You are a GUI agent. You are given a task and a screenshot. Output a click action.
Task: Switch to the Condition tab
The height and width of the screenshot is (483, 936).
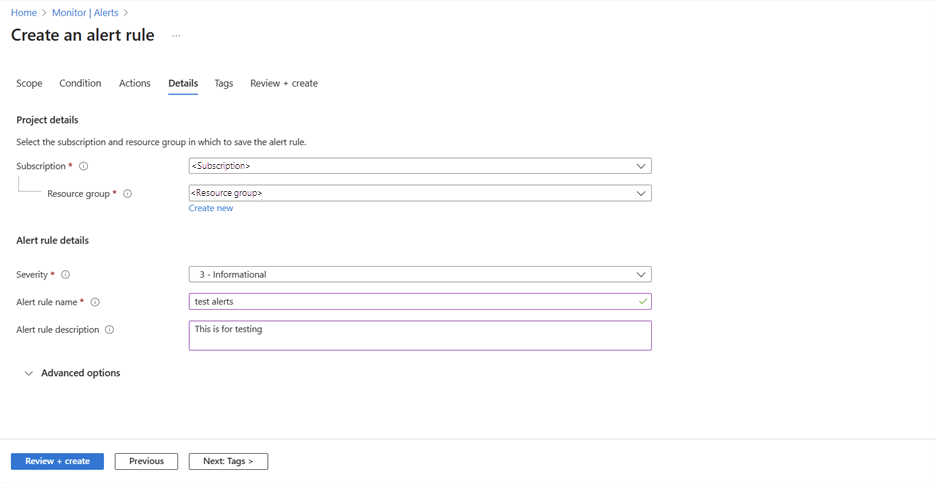(x=80, y=83)
